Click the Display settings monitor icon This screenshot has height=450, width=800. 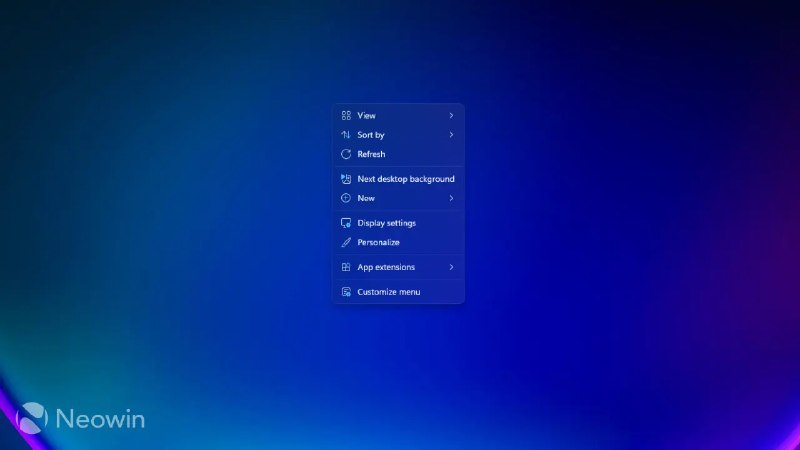pyautogui.click(x=346, y=223)
